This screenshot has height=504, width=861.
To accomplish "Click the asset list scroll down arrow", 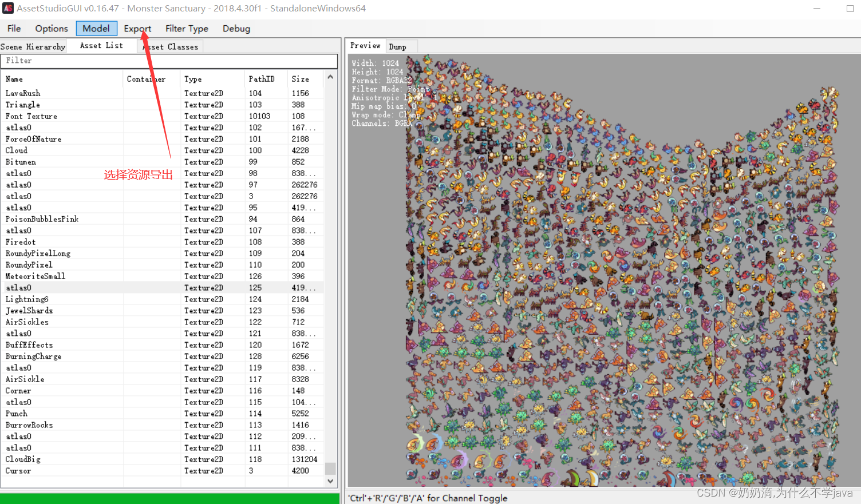I will pos(330,481).
